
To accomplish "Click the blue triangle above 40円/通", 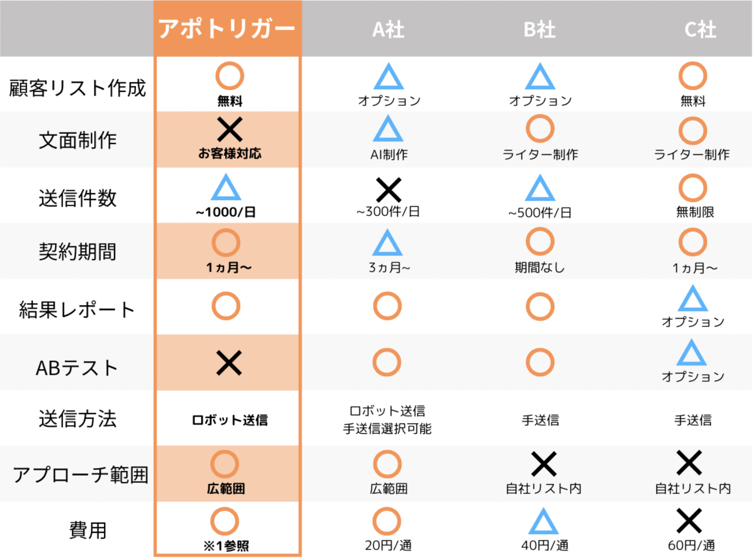I will (x=543, y=522).
